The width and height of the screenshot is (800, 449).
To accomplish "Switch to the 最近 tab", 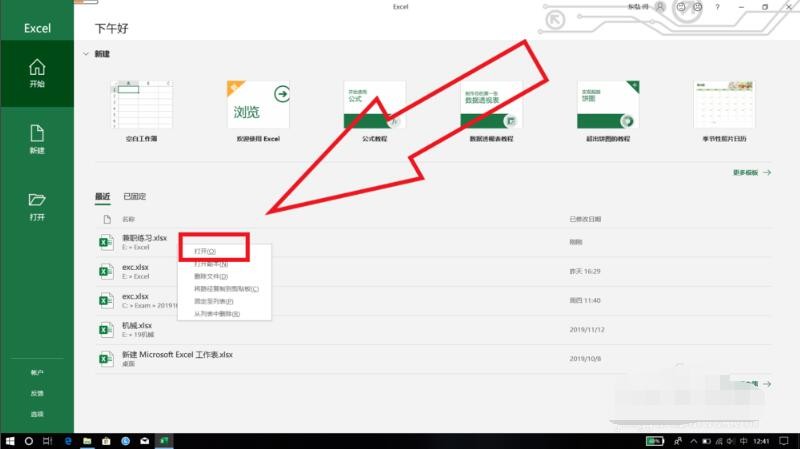I will click(103, 197).
